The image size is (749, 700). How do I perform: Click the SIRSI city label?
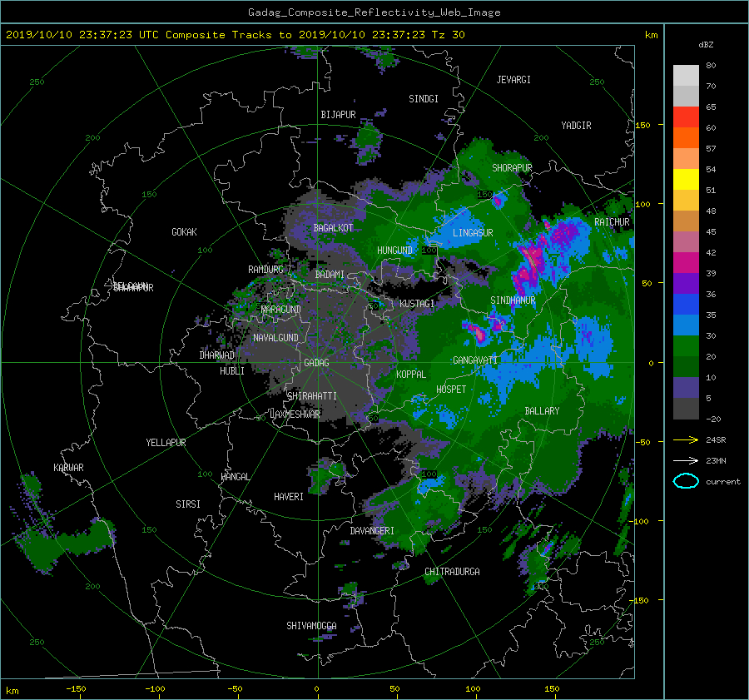[x=188, y=504]
